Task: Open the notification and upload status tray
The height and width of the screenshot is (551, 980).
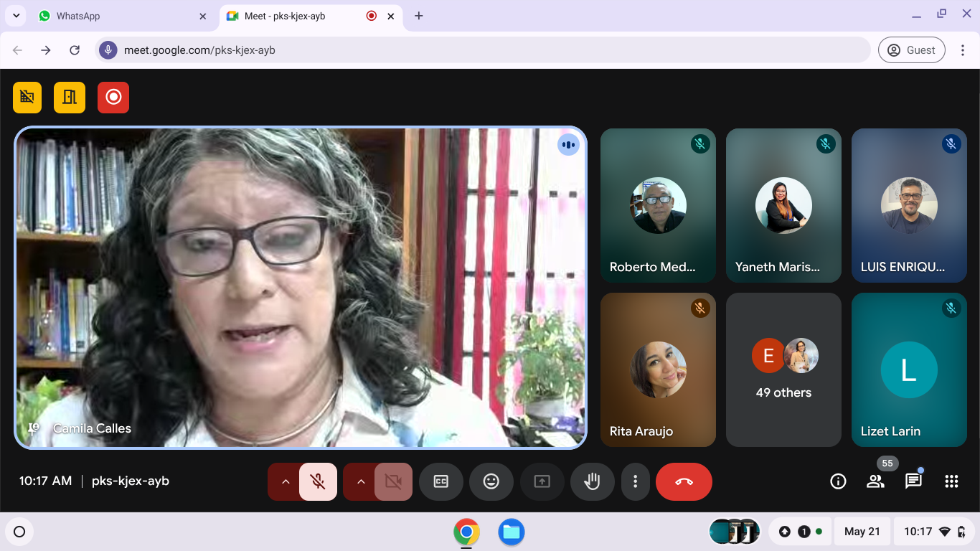Action: click(801, 532)
